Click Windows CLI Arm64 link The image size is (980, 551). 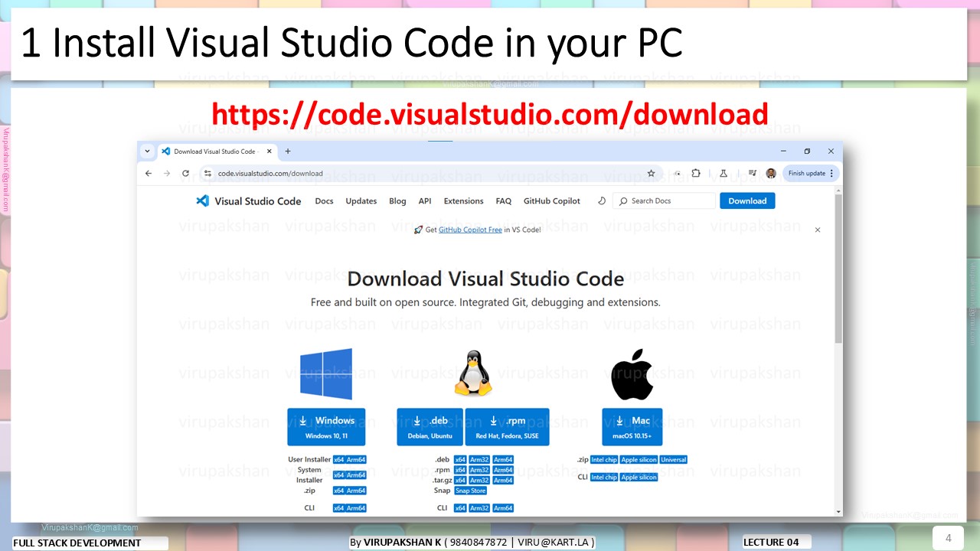[356, 508]
